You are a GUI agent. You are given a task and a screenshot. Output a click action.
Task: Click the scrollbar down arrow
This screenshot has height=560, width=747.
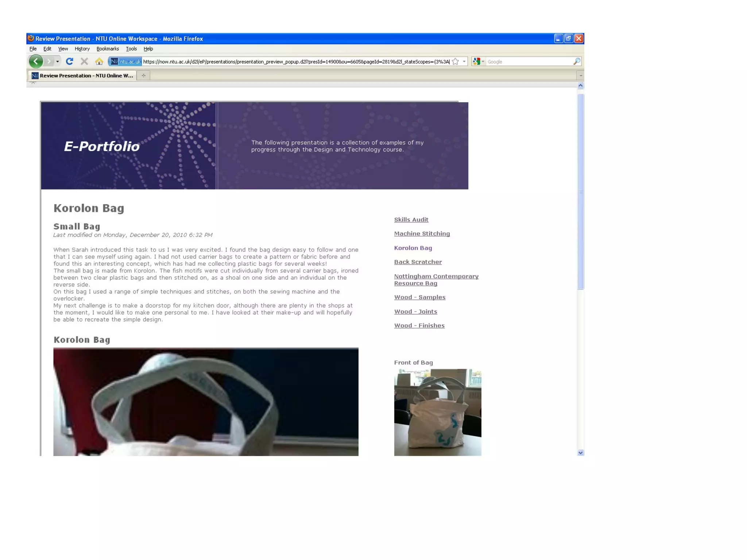point(580,452)
